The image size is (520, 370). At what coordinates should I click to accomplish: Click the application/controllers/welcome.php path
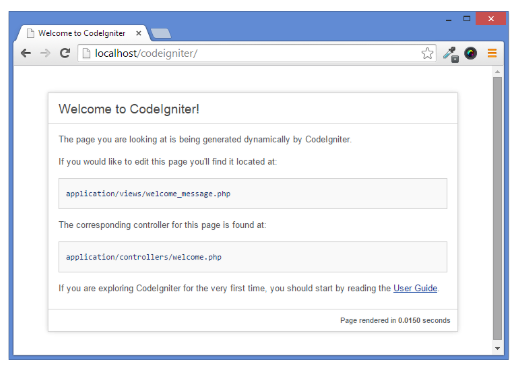tap(144, 257)
